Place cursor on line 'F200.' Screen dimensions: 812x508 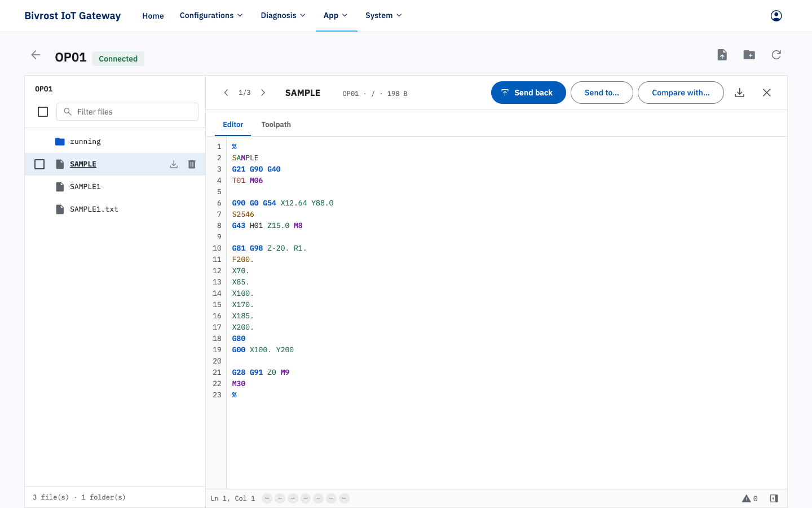pos(243,260)
